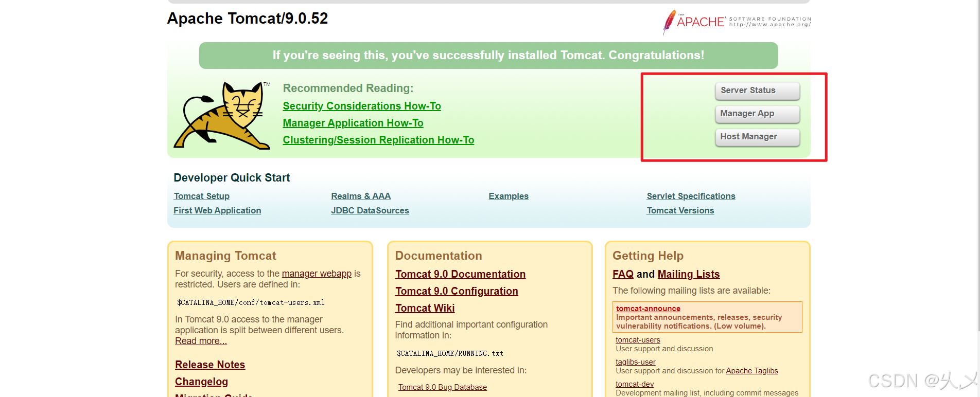Open Tomcat 9.0 Bug Database link
This screenshot has height=397, width=980.
coord(443,387)
